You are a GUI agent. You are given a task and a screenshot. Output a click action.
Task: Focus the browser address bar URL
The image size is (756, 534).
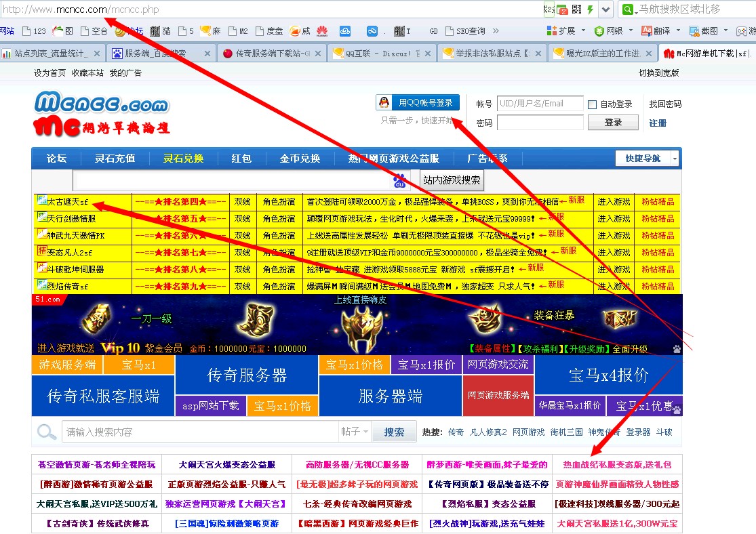(270, 9)
